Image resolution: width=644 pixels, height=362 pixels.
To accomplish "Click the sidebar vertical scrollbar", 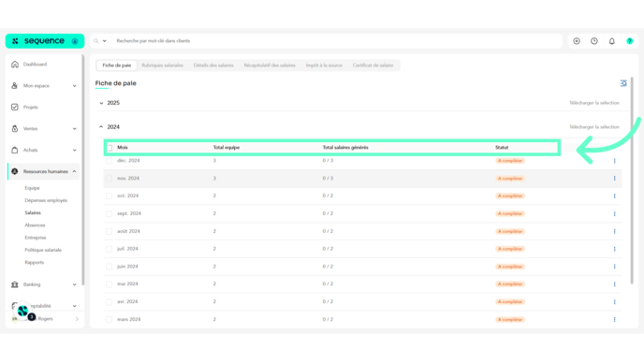I will (83, 169).
